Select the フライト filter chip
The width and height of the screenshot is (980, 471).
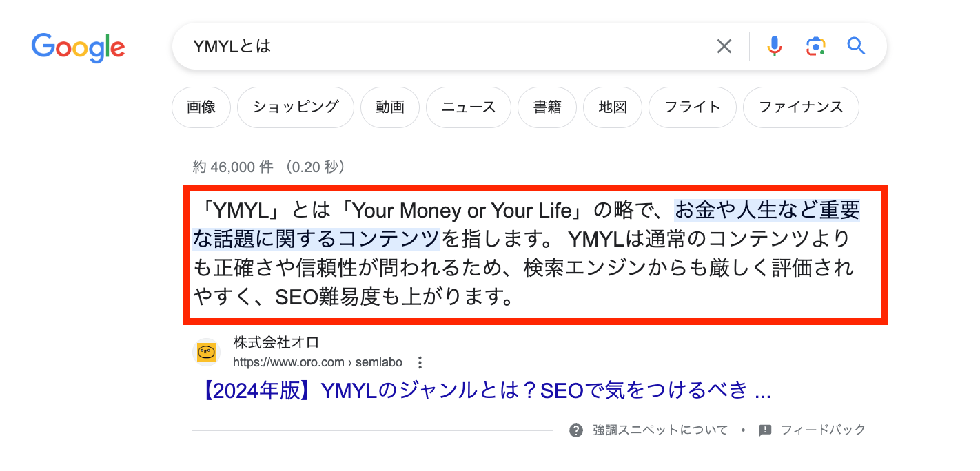coord(692,107)
